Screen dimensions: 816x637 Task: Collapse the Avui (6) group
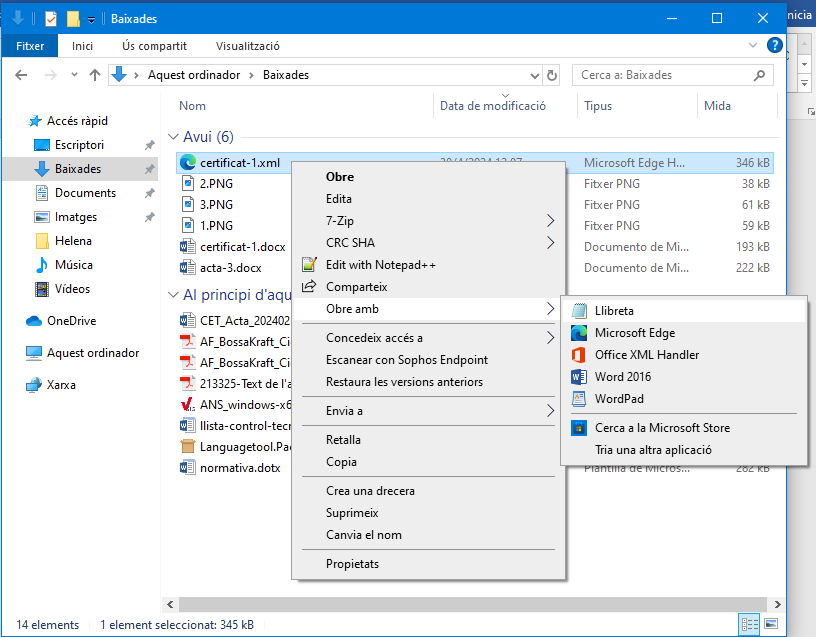pos(174,137)
